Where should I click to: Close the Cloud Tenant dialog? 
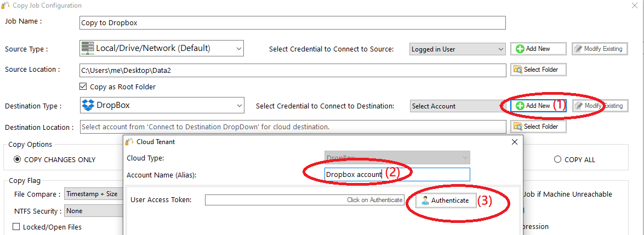click(x=514, y=142)
